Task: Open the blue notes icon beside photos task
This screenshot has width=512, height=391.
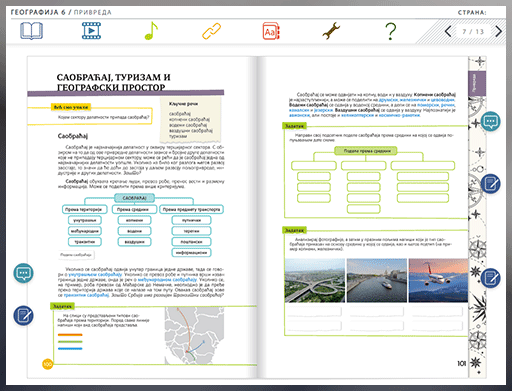Action: pos(491,278)
